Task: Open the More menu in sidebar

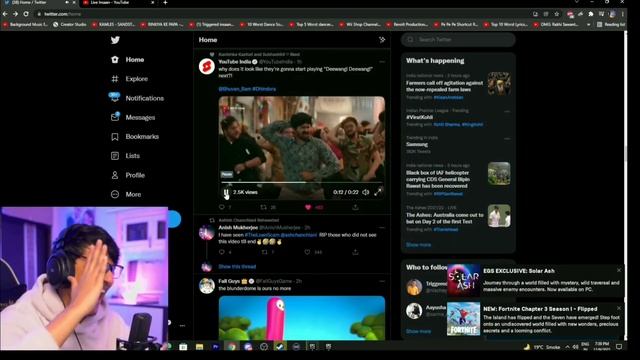Action: click(126, 194)
